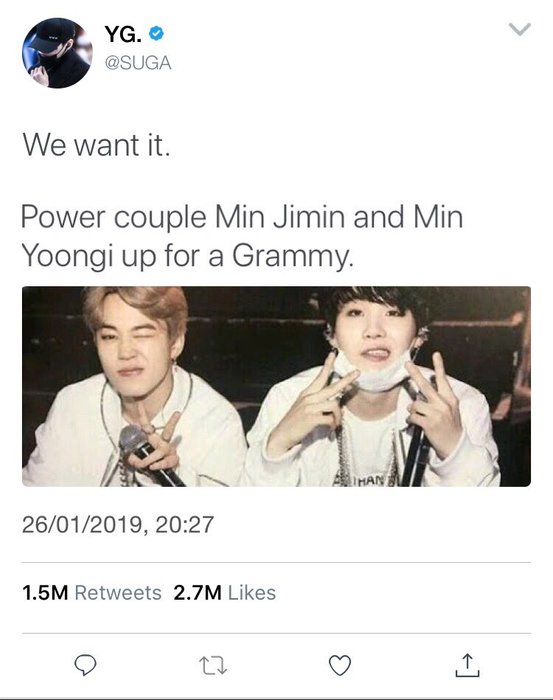This screenshot has width=553, height=700.
Task: Click the 26/01/2019, 20:27 timestamp
Action: tap(118, 524)
